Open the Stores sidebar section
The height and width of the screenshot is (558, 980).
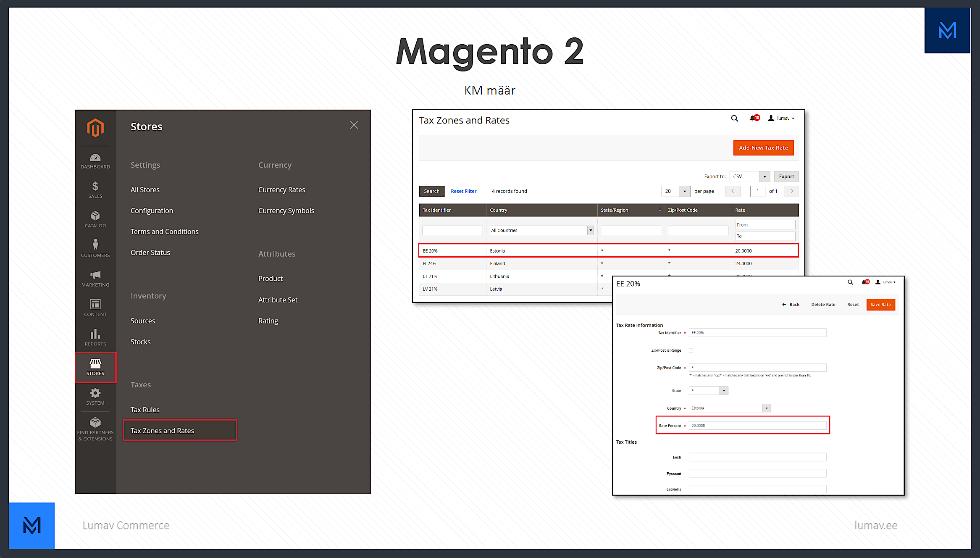[95, 367]
